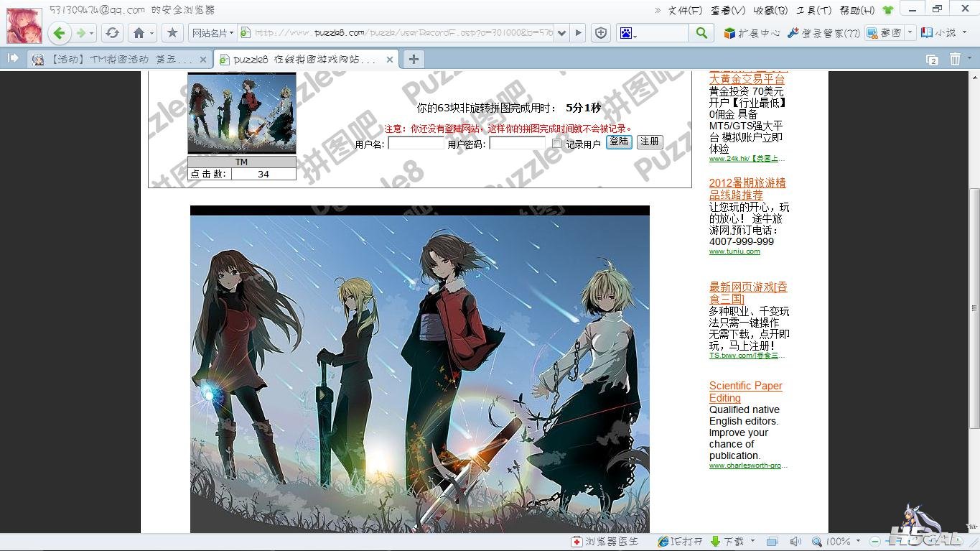The width and height of the screenshot is (980, 551).
Task: Click the 注册 register button
Action: [650, 142]
